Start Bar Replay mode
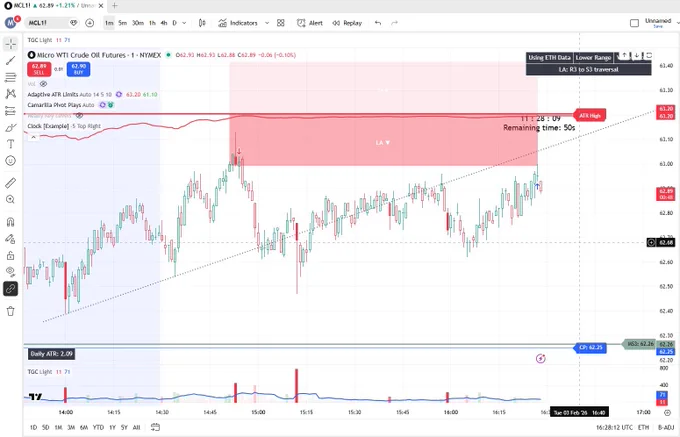Image resolution: width=680 pixels, height=437 pixels. tap(347, 23)
